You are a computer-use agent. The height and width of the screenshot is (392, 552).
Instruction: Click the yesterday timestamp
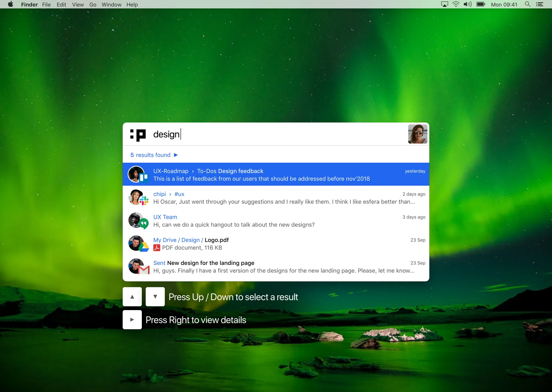415,171
